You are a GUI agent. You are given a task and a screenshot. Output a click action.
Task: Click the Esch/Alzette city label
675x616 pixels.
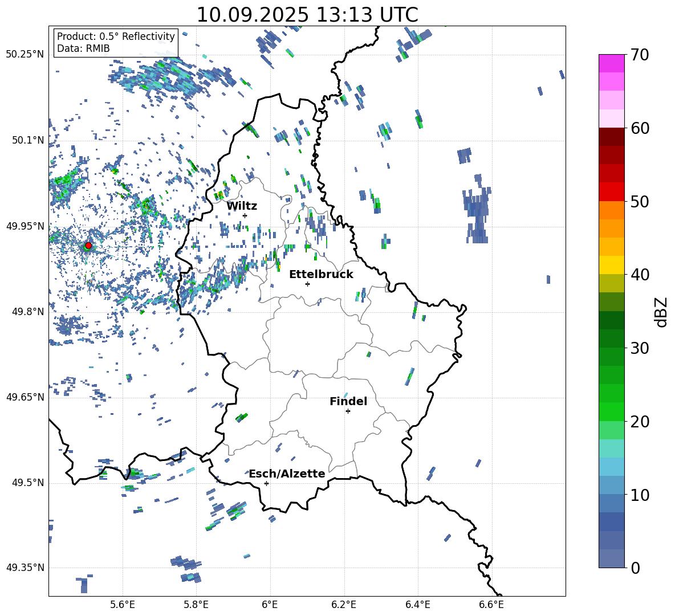(287, 474)
